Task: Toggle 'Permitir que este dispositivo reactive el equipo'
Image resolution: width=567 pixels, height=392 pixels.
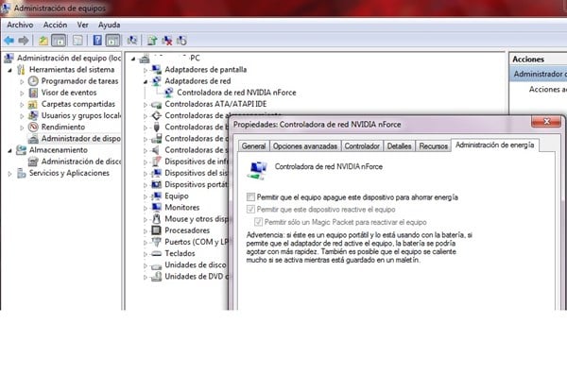Action: click(x=250, y=209)
